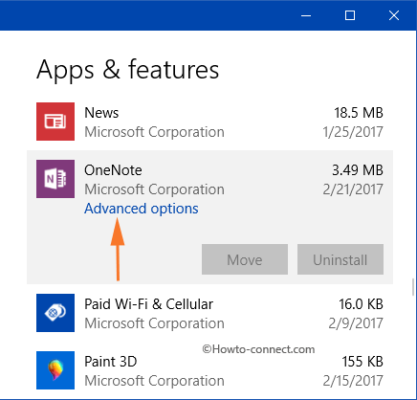
Task: Close the Settings window
Action: point(394,15)
